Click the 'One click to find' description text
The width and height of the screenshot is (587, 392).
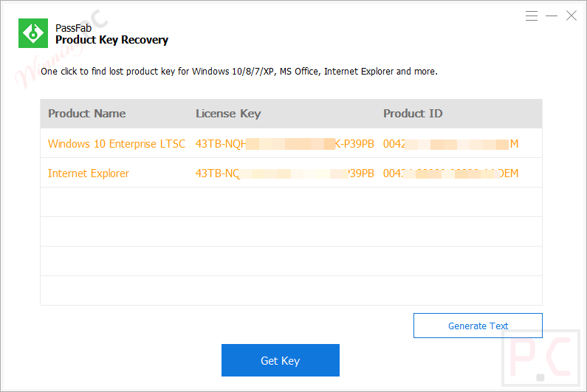point(239,72)
